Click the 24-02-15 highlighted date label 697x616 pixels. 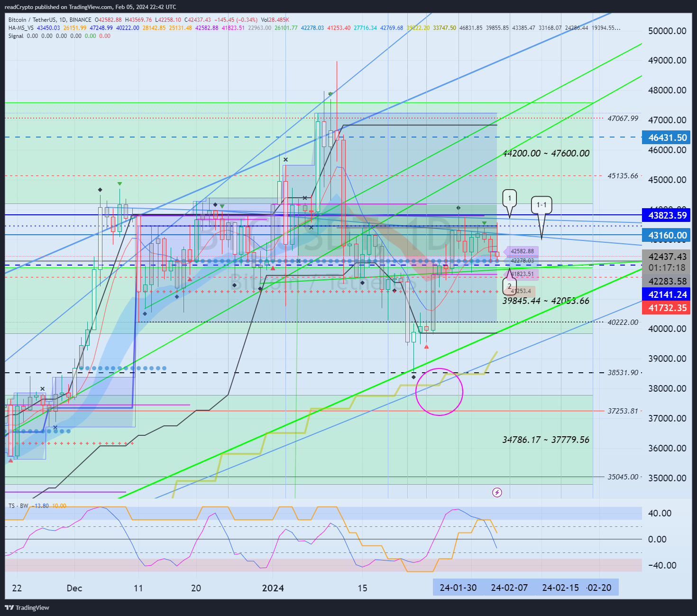(560, 588)
